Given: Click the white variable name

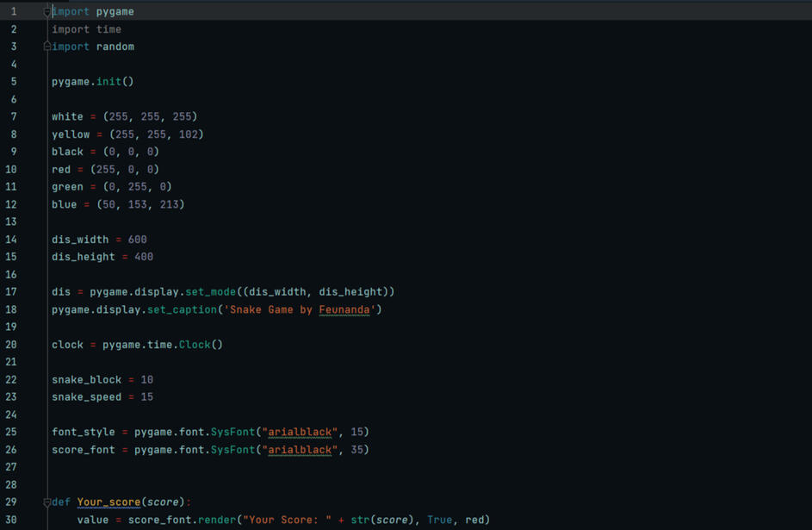Looking at the screenshot, I should (67, 116).
